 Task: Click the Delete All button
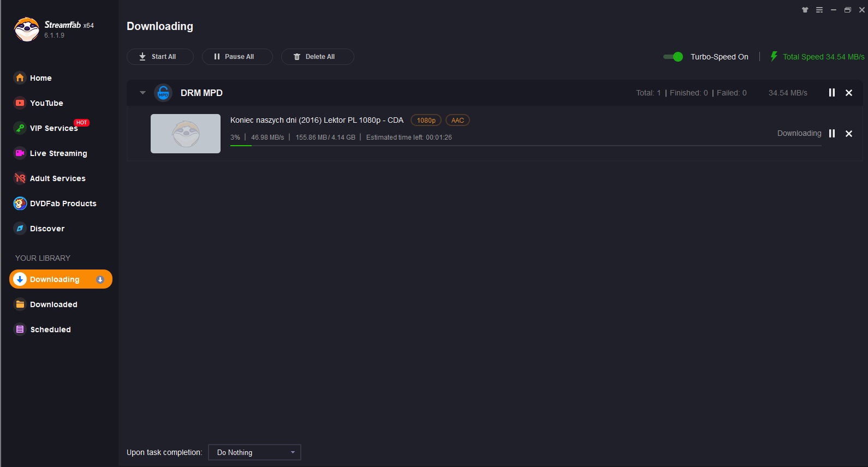318,57
